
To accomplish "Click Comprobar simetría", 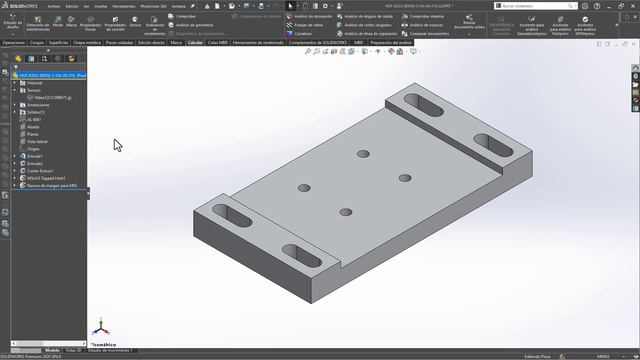I will pos(423,16).
